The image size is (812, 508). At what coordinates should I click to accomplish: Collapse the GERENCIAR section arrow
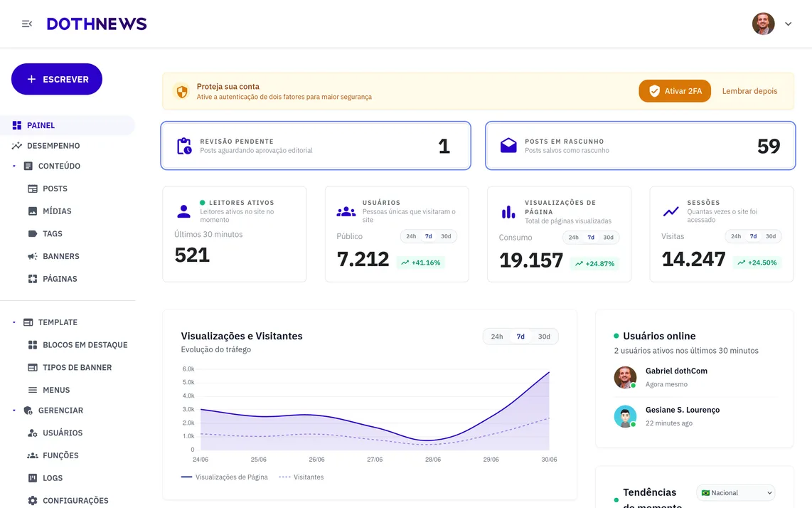pos(14,411)
